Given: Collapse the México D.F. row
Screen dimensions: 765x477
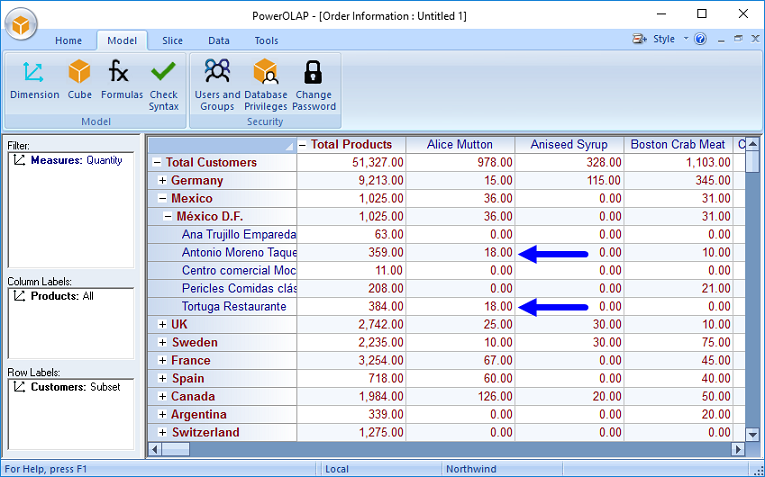Looking at the screenshot, I should click(168, 217).
